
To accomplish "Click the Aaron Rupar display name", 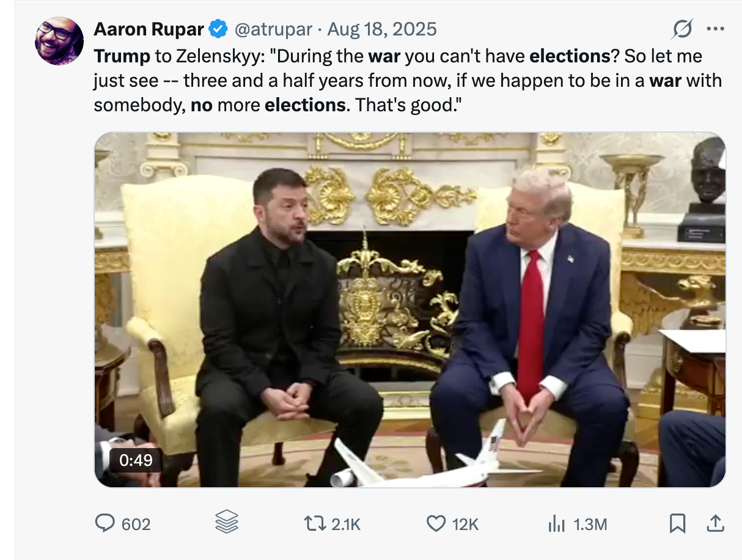I will (149, 28).
